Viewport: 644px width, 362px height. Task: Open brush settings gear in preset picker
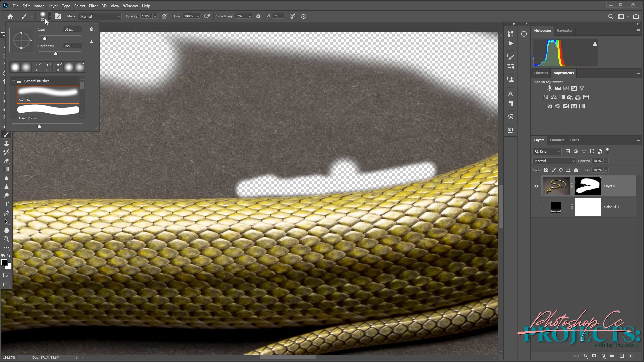coord(91,29)
